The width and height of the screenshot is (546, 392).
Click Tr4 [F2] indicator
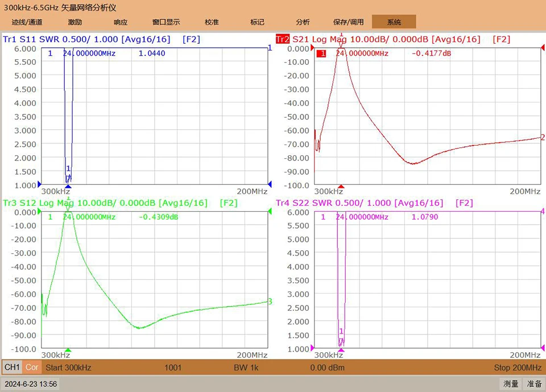coord(464,203)
